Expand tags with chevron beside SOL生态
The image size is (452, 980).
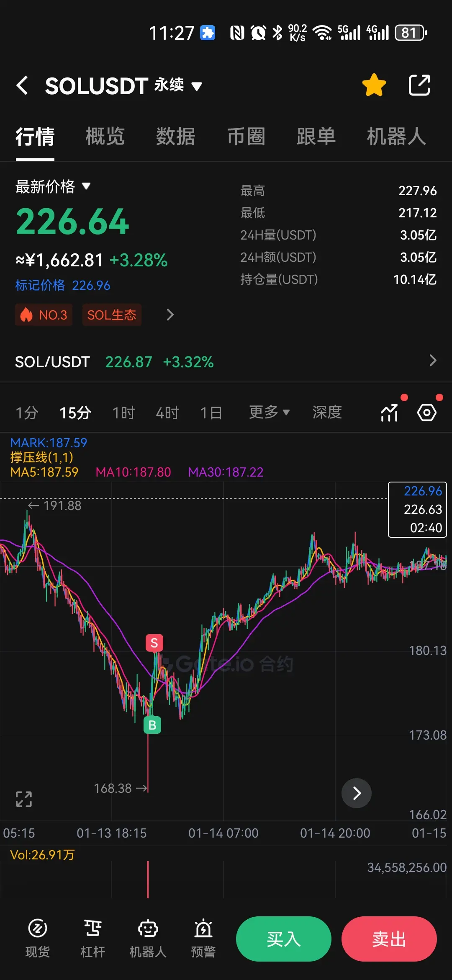click(170, 315)
